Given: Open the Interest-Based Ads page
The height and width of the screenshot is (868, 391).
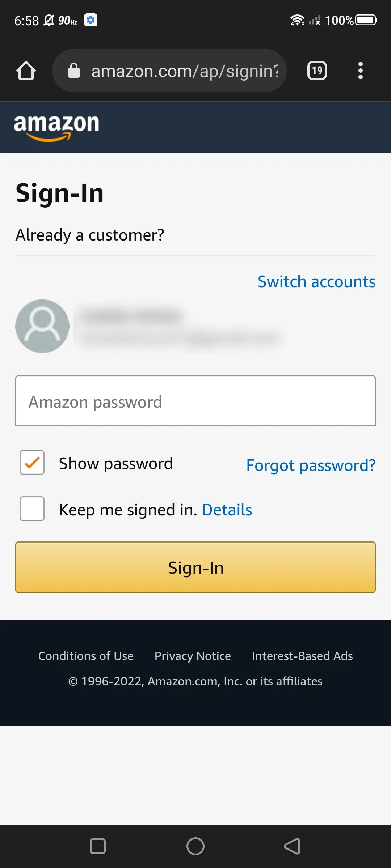Looking at the screenshot, I should pos(302,656).
